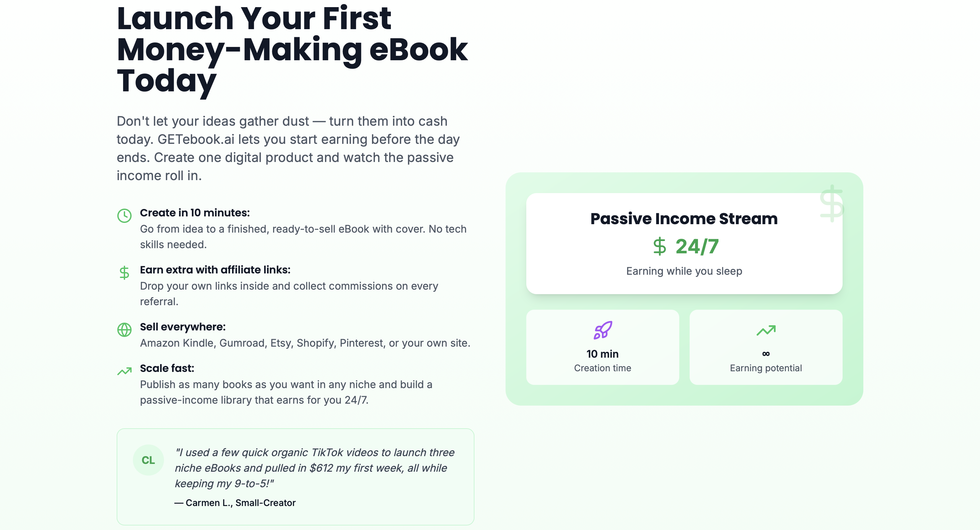Image resolution: width=980 pixels, height=530 pixels.
Task: Click the green dollar sign next to 24/7
Action: (x=659, y=246)
